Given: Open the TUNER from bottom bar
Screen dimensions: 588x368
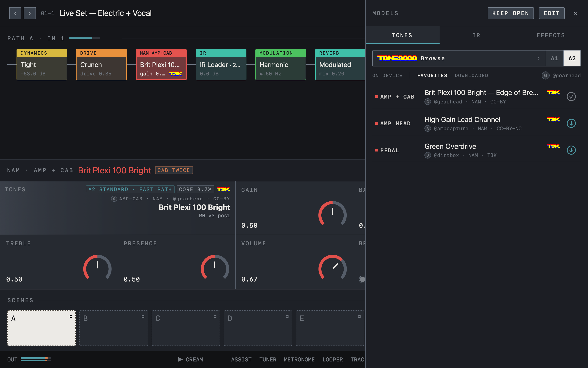Looking at the screenshot, I should pos(267,359).
